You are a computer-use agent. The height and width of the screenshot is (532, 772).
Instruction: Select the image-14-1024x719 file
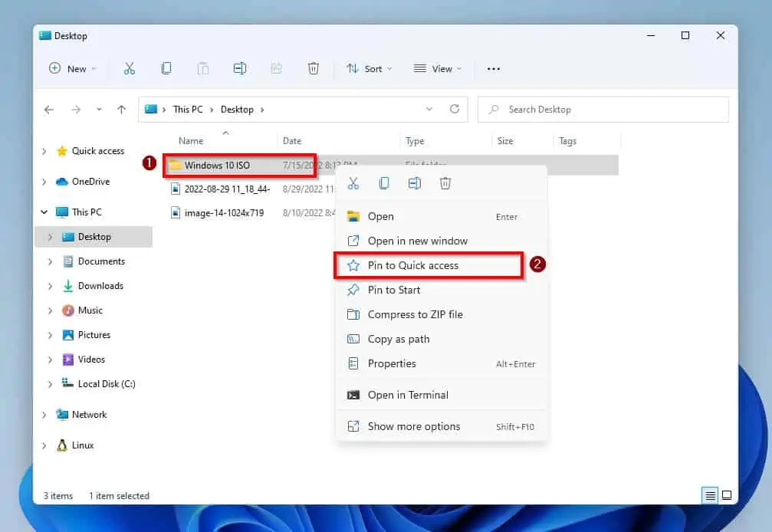217,213
